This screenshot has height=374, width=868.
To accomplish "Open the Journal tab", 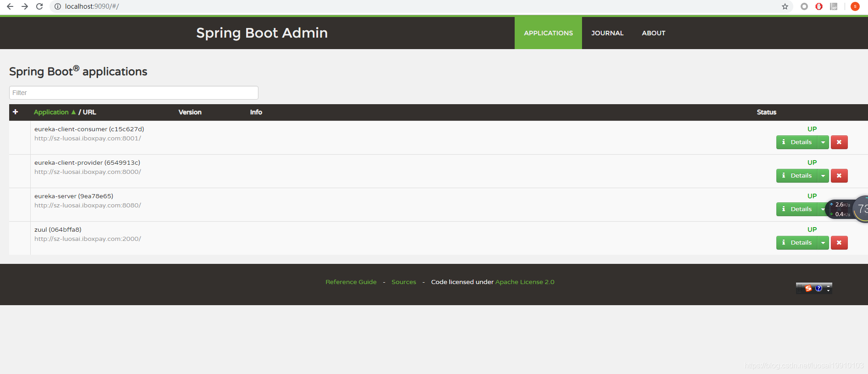I will tap(607, 33).
